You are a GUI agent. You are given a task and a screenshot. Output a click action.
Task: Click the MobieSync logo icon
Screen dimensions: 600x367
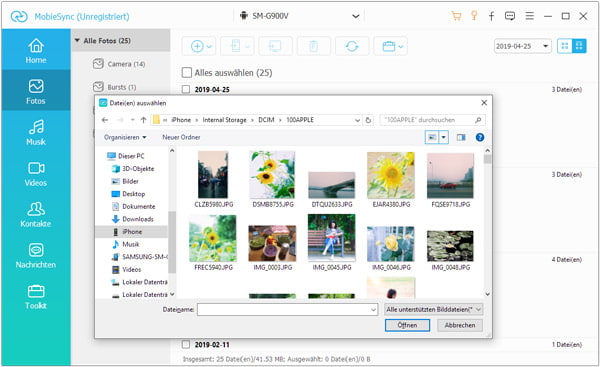tap(19, 16)
